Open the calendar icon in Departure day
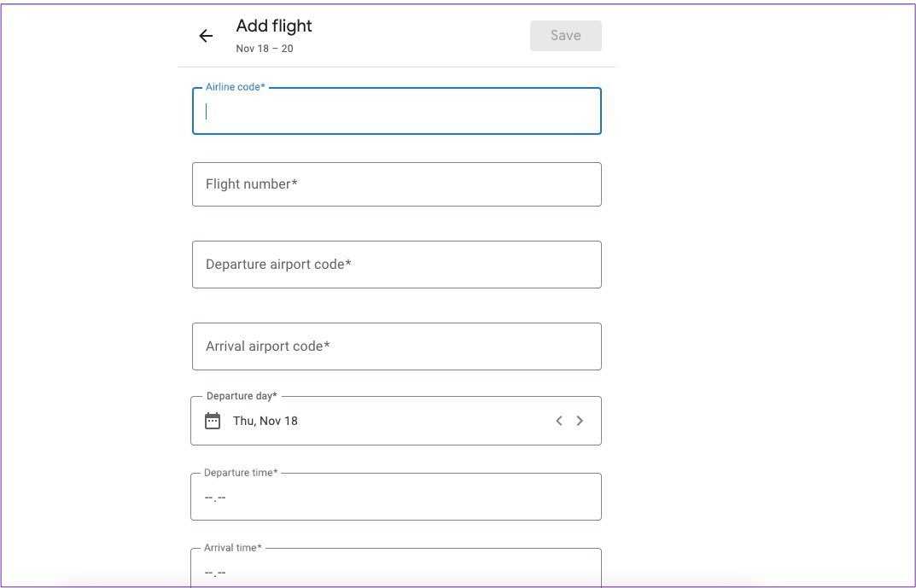 click(213, 421)
